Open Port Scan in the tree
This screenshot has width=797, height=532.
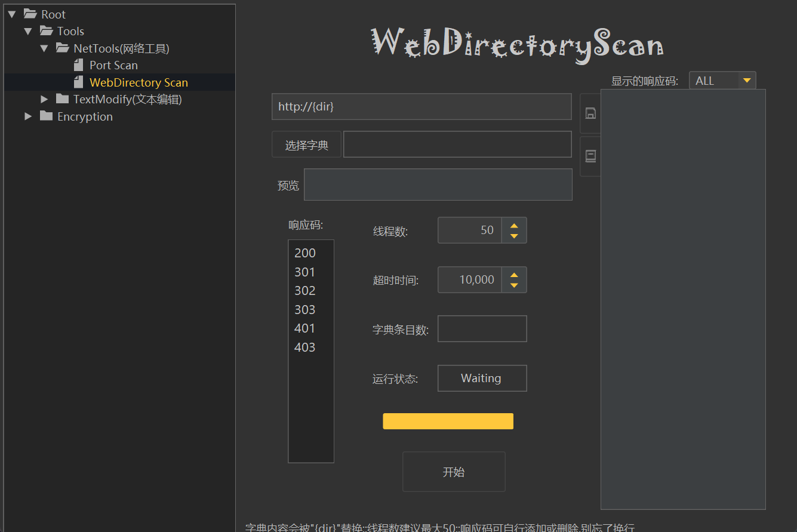point(113,66)
